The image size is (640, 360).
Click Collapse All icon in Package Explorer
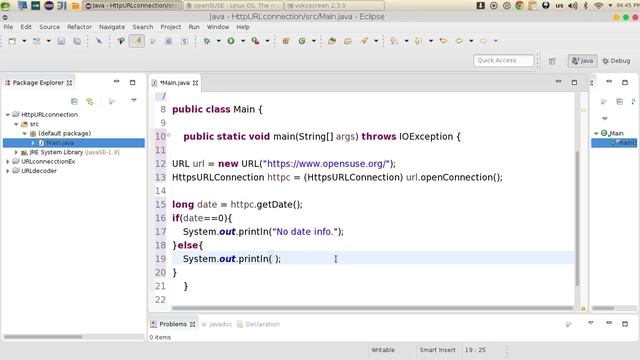coord(74,101)
